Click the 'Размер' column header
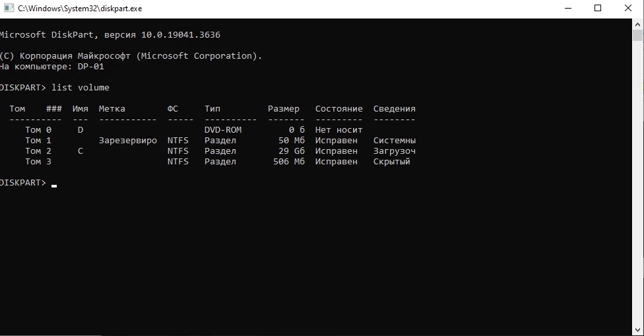The image size is (644, 336). click(x=283, y=109)
